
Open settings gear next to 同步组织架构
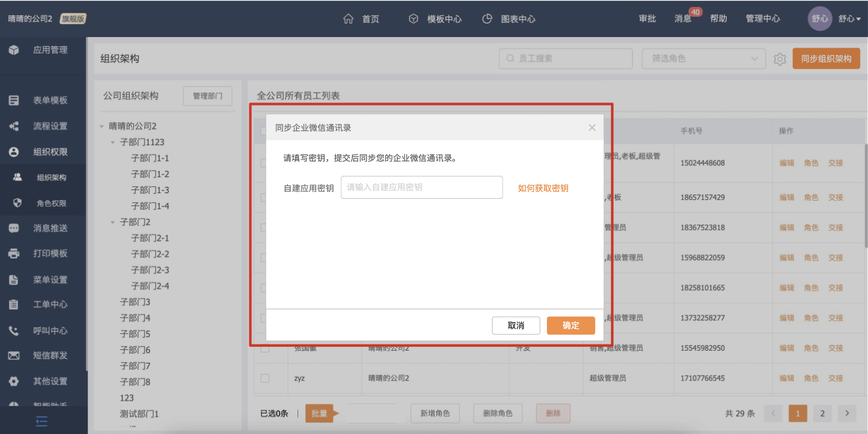pos(780,59)
